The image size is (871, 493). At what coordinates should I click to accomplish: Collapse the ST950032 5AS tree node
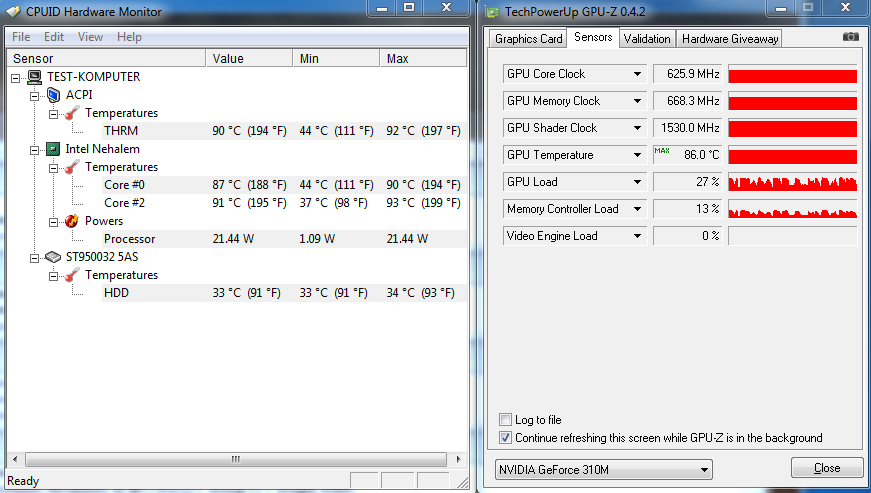[x=34, y=258]
